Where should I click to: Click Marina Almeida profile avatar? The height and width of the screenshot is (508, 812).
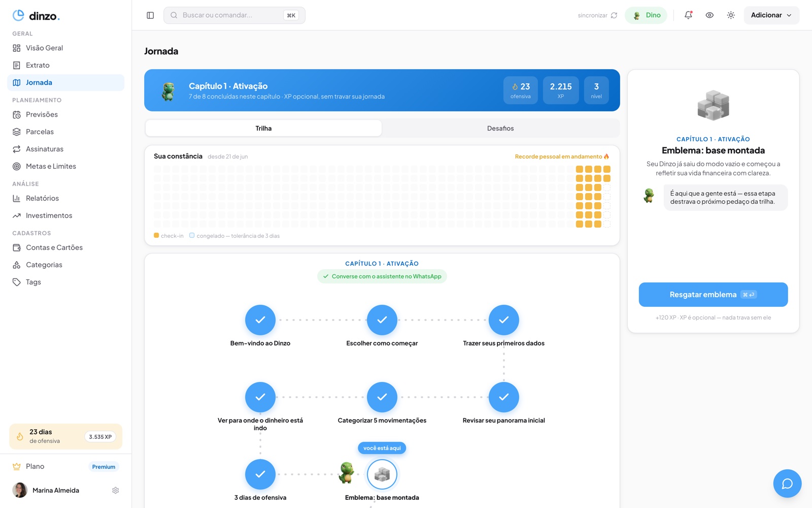pos(20,490)
